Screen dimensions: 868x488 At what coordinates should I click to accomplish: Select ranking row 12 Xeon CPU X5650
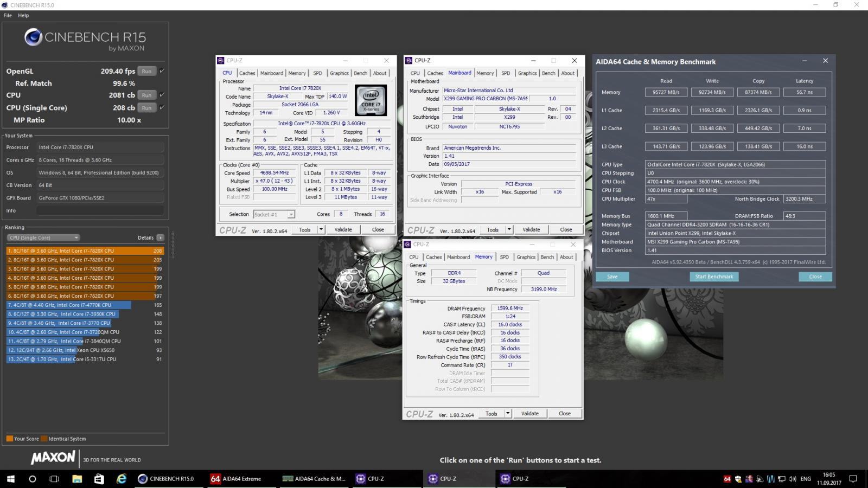85,350
